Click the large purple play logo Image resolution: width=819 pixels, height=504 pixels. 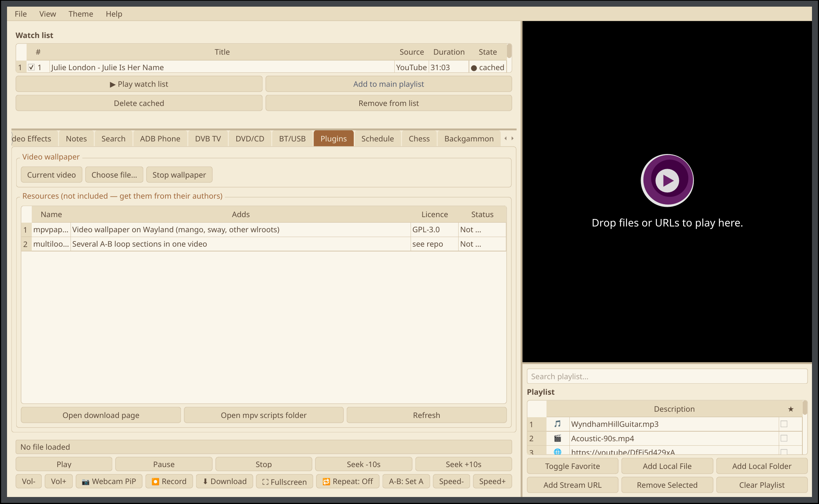(x=667, y=180)
